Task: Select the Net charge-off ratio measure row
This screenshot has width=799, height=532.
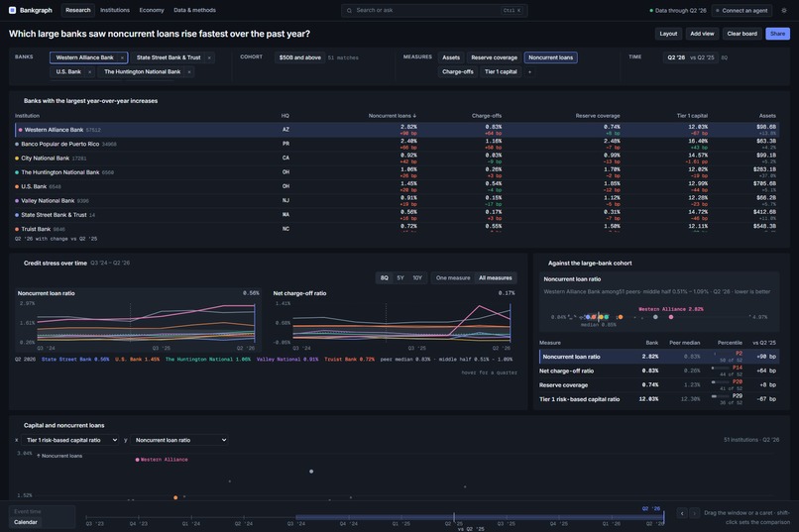Action: [x=659, y=372]
